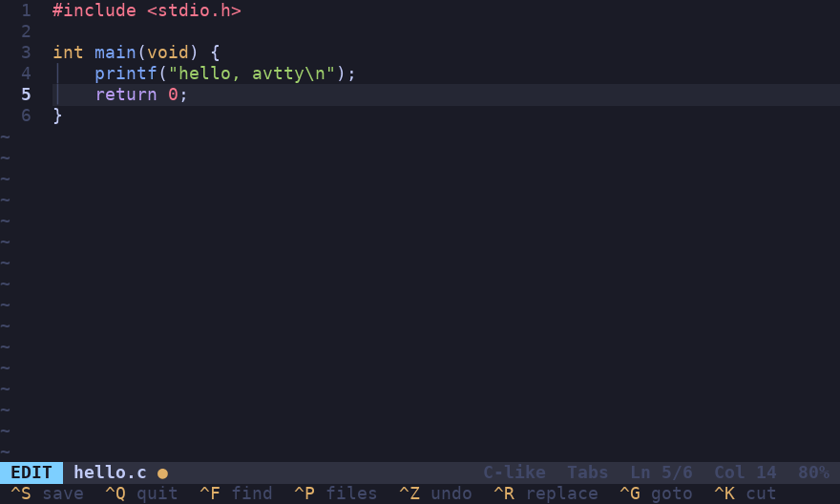Screen dimensions: 840x504
Task: Click the opening brace after main(void)
Action: pyautogui.click(x=215, y=52)
